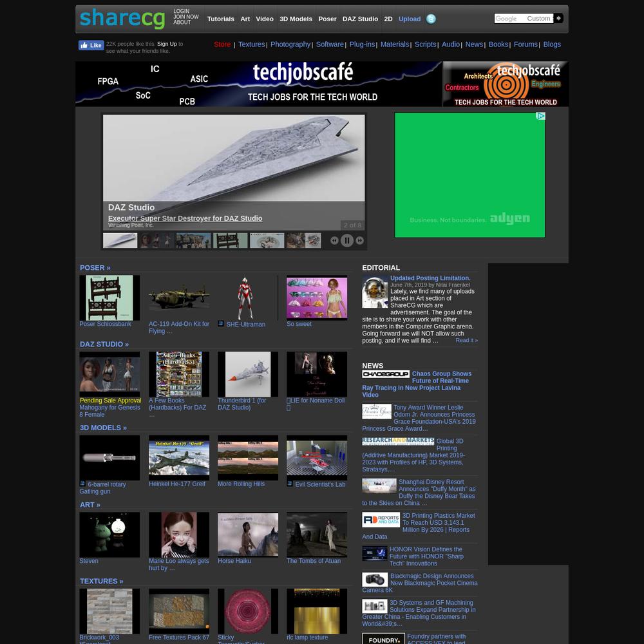Select the bench slideshow thumbnail
The height and width of the screenshot is (644, 644).
(230, 241)
